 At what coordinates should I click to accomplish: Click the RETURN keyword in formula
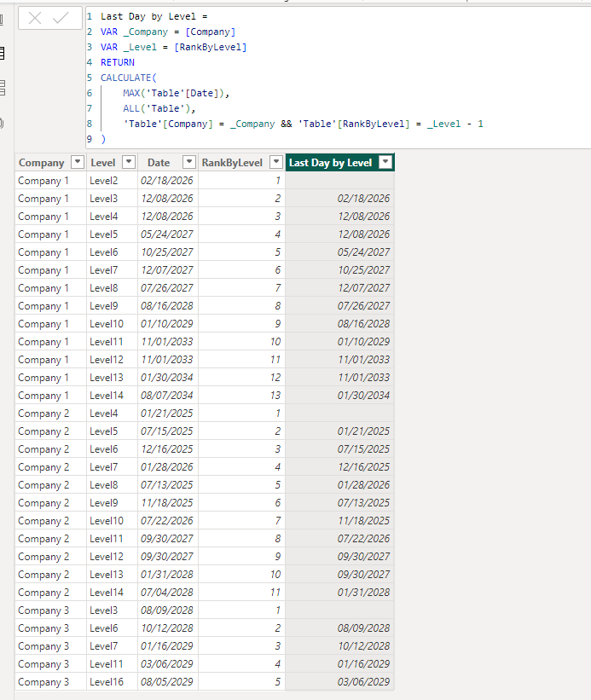click(118, 62)
